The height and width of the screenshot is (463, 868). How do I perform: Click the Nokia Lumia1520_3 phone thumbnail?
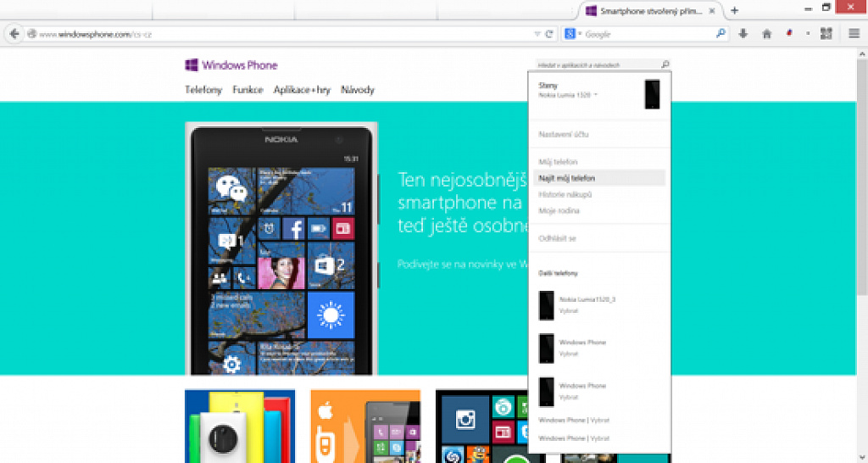[547, 305]
